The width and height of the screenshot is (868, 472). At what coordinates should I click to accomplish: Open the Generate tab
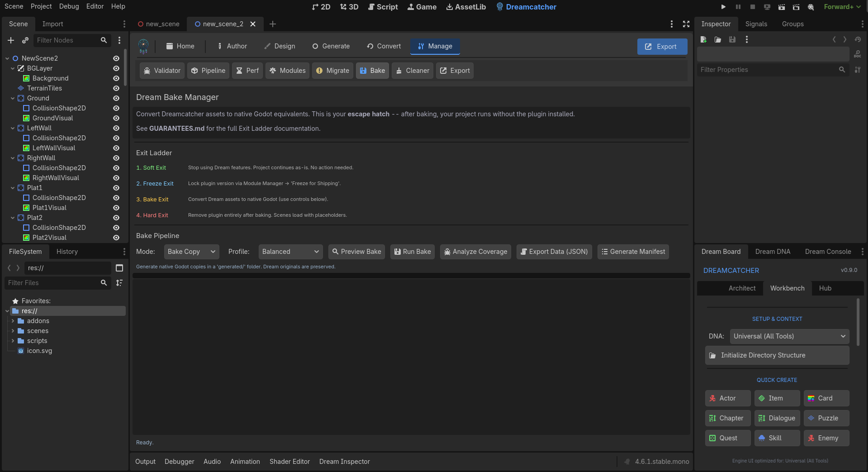[x=331, y=46]
